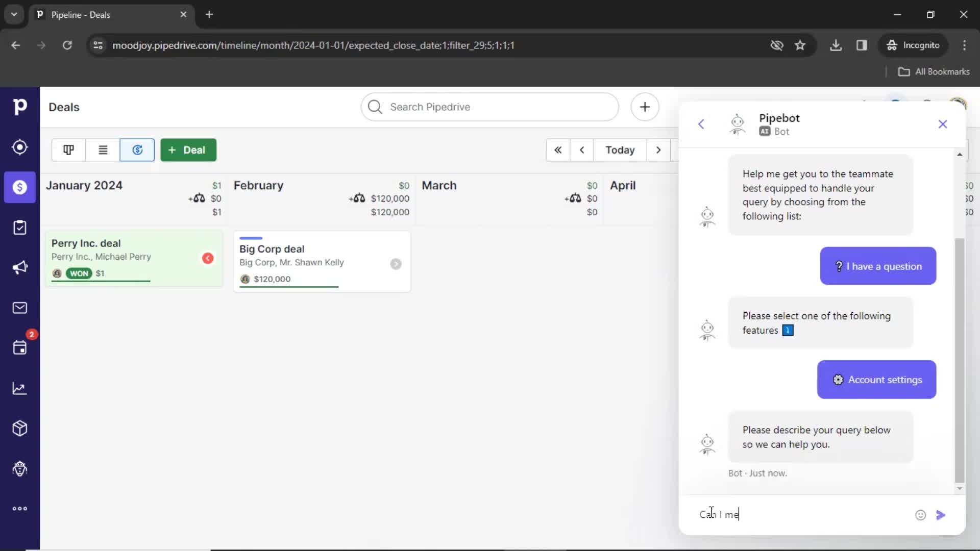The image size is (980, 551).
Task: Close the Pipebot chat panel
Action: [x=943, y=124]
